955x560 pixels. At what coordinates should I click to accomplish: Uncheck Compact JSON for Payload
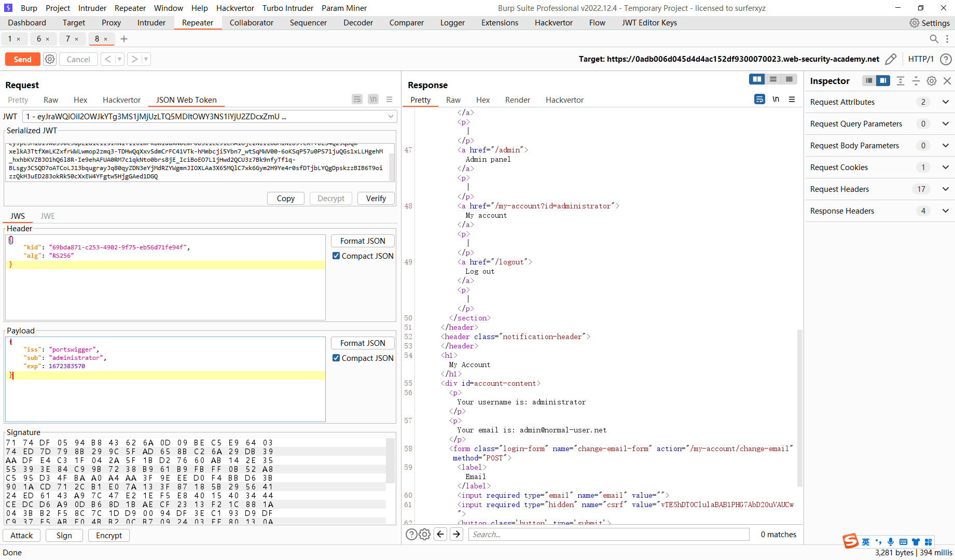[336, 358]
